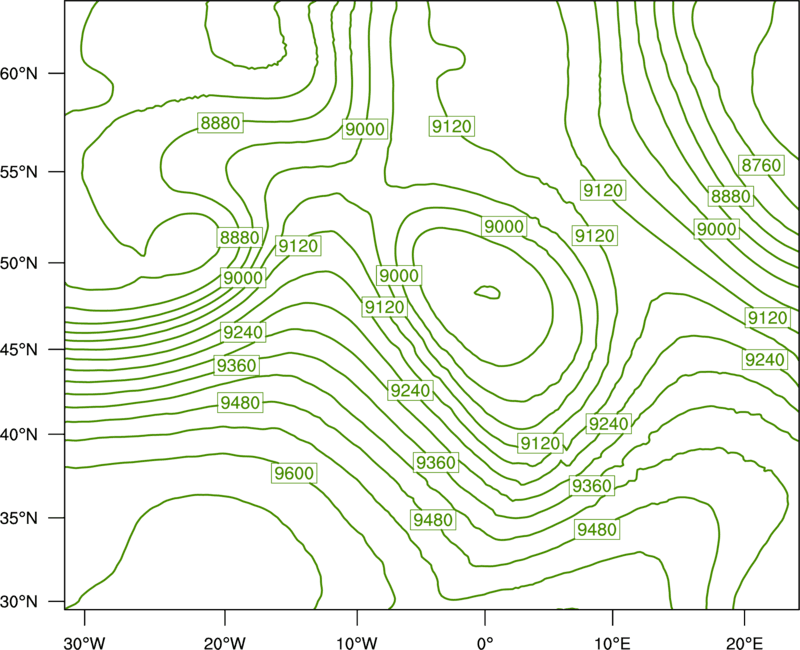This screenshot has width=800, height=650.
Task: Click the 9600 contour label
Action: point(294,473)
